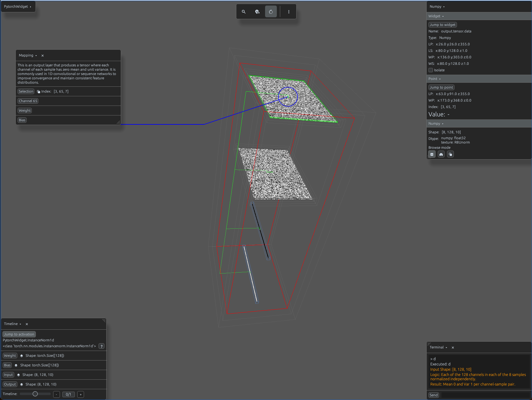Open the three-dot more options menu
The height and width of the screenshot is (400, 532).
click(x=289, y=12)
